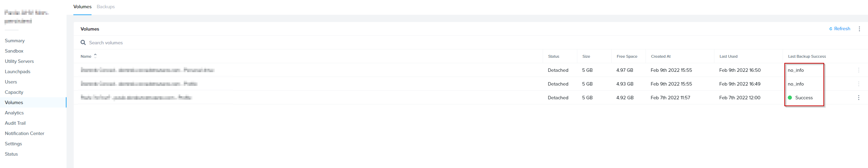Click the Last Backup Success column header
The image size is (868, 168).
click(x=807, y=56)
